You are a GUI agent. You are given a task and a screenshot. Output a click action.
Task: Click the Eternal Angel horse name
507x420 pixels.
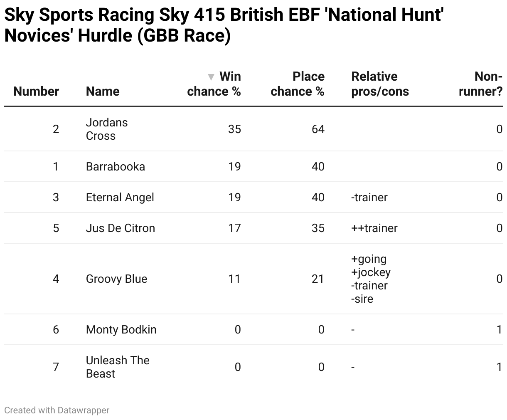pos(120,198)
